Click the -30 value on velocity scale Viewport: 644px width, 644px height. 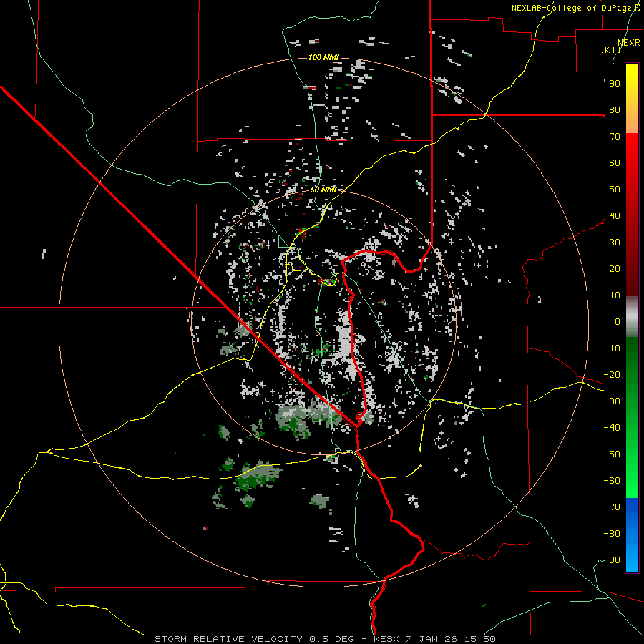(612, 401)
